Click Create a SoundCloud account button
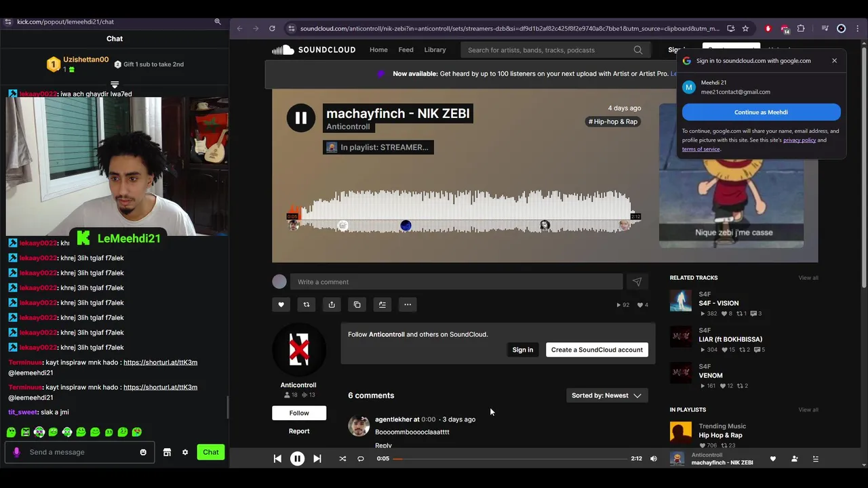This screenshot has width=868, height=488. [597, 350]
